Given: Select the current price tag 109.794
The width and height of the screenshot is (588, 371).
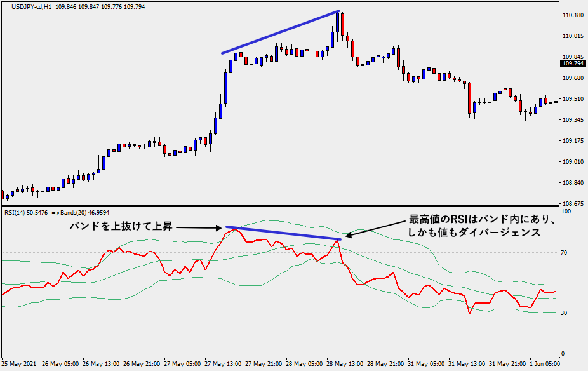Looking at the screenshot, I should 573,64.
